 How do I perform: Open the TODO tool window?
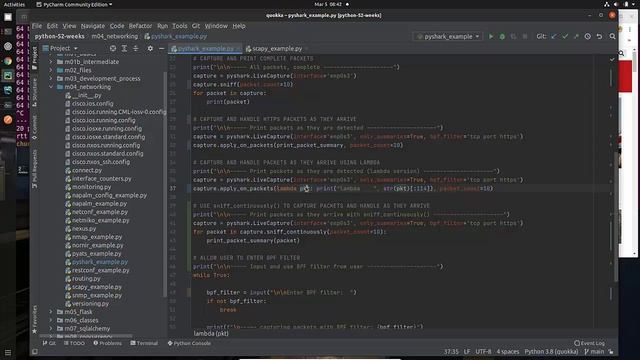(74, 343)
